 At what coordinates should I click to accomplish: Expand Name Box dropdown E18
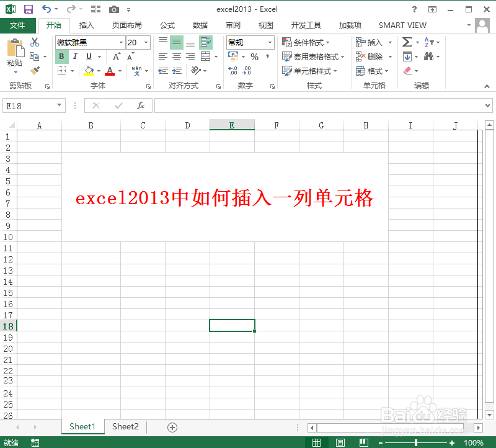[59, 105]
